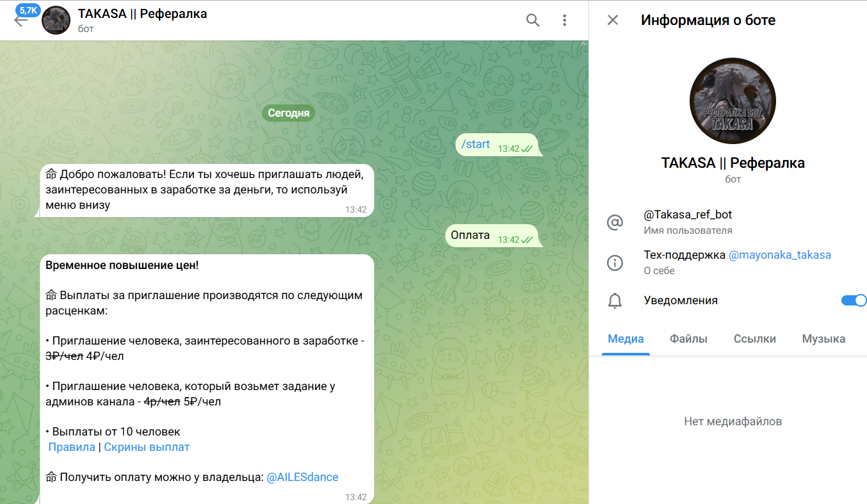Toggle the notifications switch

pos(853,300)
